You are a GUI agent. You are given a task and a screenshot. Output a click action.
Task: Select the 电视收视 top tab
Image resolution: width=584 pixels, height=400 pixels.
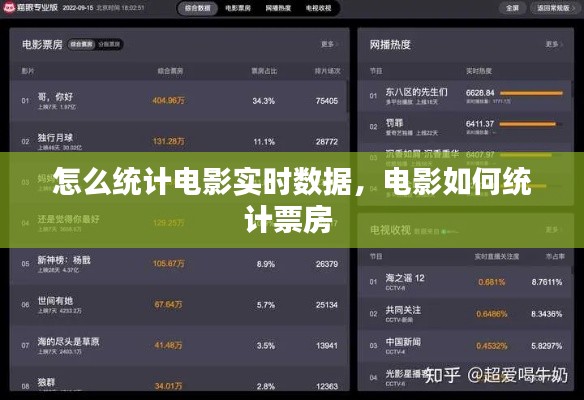(318, 8)
